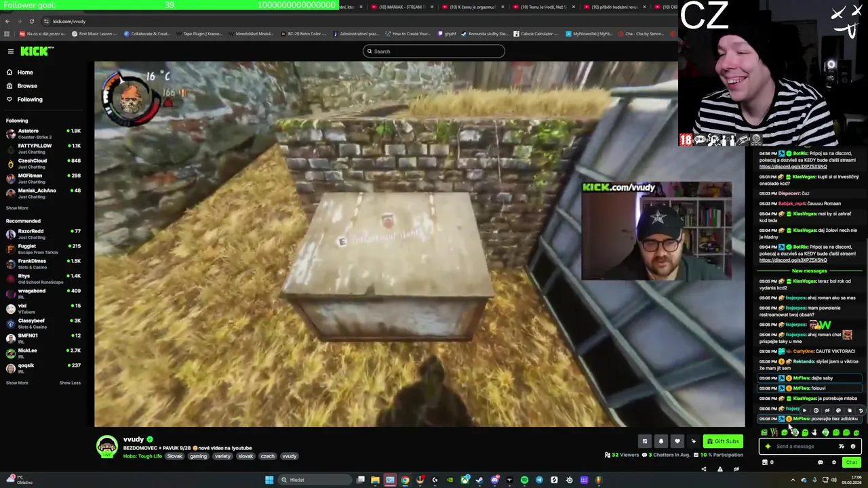Open vvudy channel name link

coord(134,440)
